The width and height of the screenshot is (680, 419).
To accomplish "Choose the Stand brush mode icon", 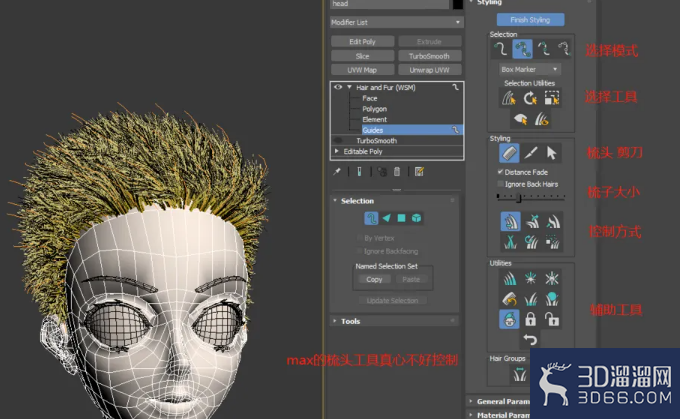I will (532, 222).
